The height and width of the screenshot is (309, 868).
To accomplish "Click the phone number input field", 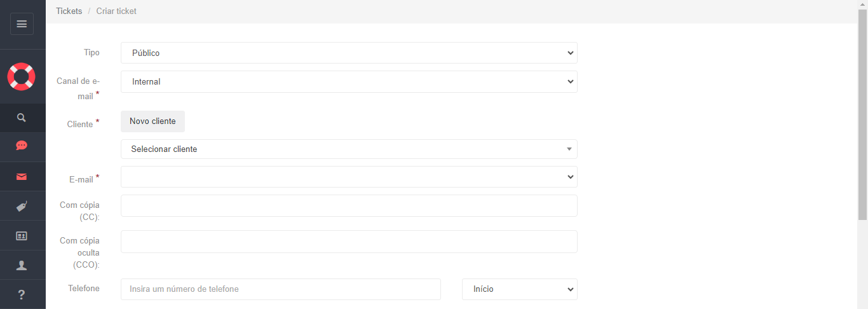I will click(281, 289).
